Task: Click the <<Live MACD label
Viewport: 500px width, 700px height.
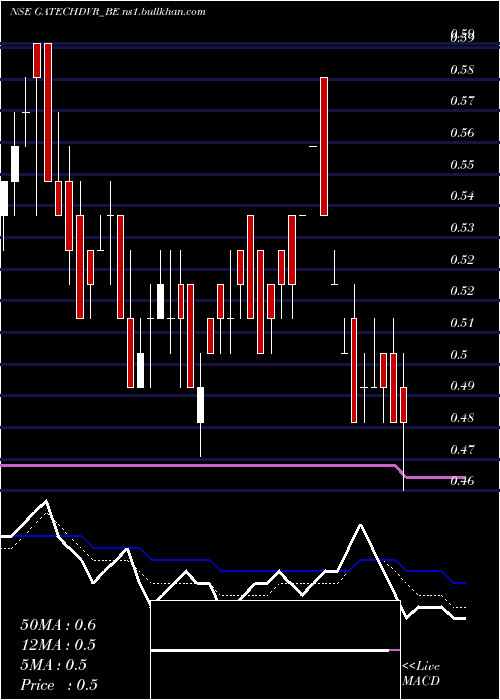Action: pos(421,673)
